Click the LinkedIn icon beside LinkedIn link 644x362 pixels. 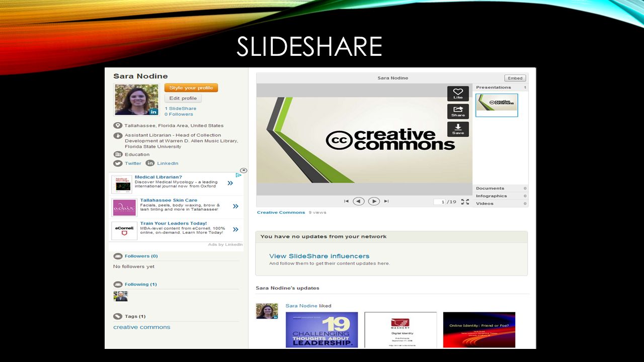click(x=150, y=163)
